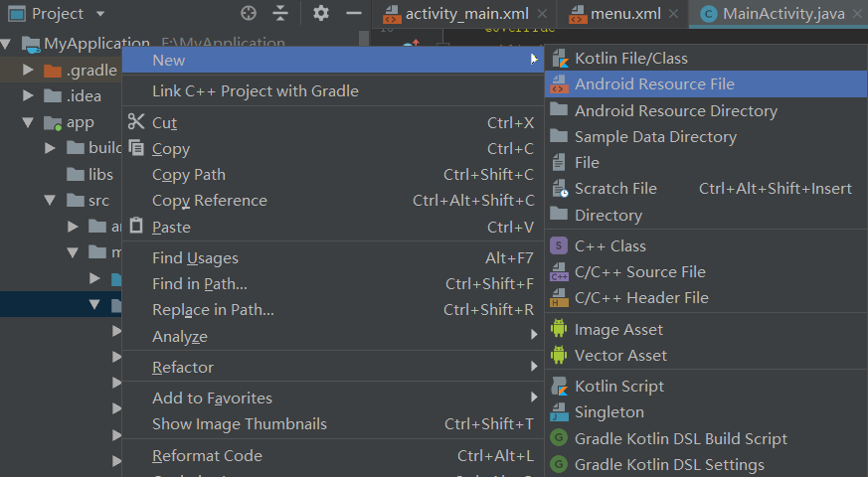Select Copy Reference menu entry
Viewport: 868px width, 477px height.
(x=333, y=201)
